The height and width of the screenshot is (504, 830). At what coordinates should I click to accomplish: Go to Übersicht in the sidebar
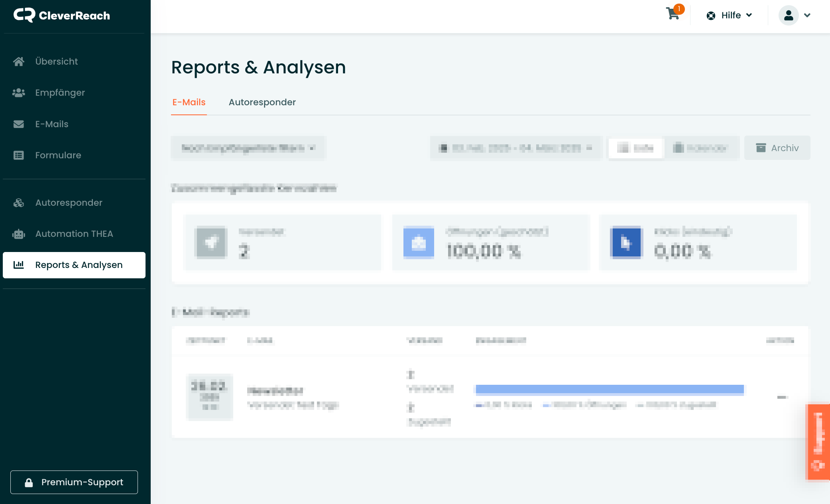(56, 61)
